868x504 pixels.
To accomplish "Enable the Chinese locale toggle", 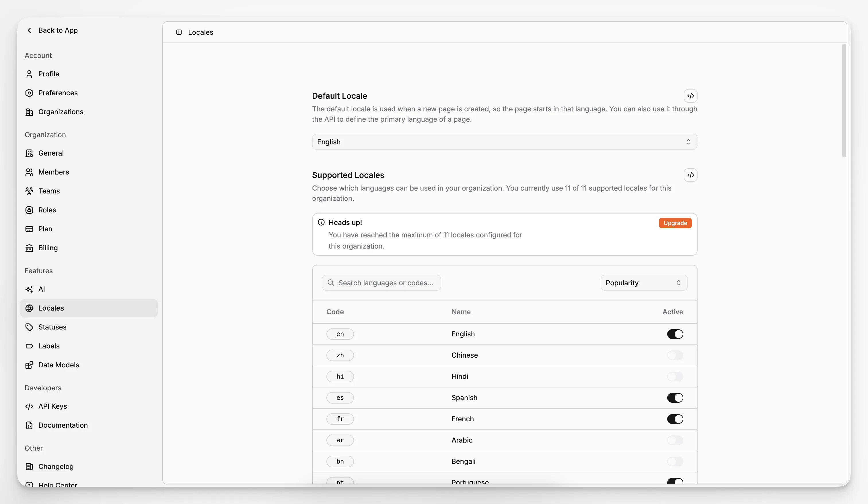I will [675, 356].
